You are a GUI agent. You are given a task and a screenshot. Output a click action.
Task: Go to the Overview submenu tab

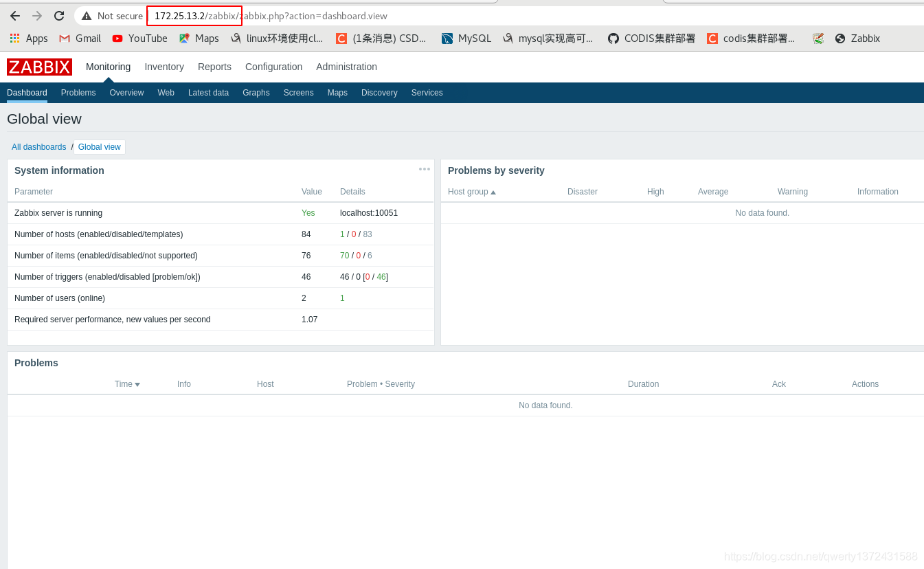(x=126, y=93)
